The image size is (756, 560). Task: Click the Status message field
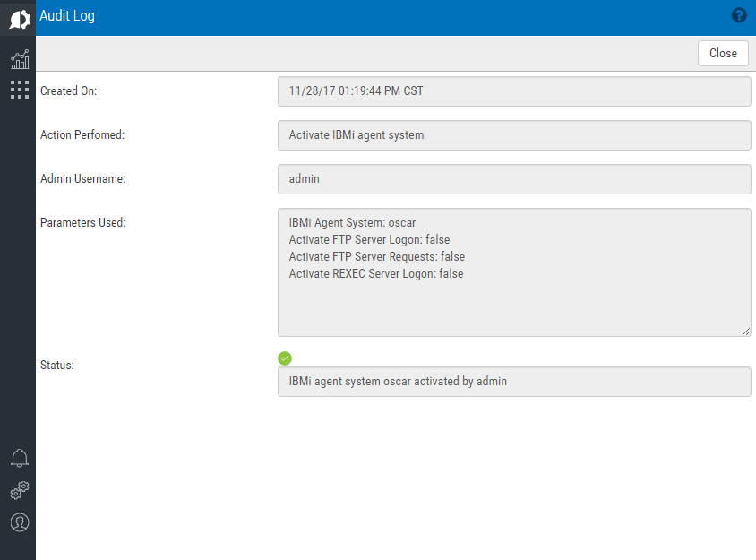(514, 382)
